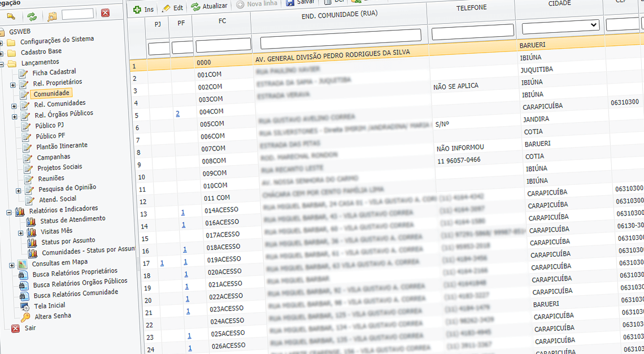Click the PJ link in row 019ACESSO
Screen dimensions: 644x354
(162, 263)
